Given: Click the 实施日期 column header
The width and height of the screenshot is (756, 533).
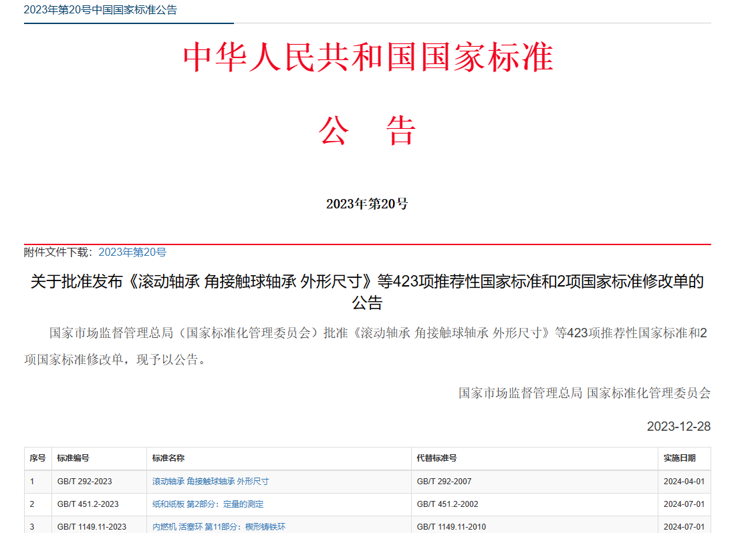Looking at the screenshot, I should (679, 458).
